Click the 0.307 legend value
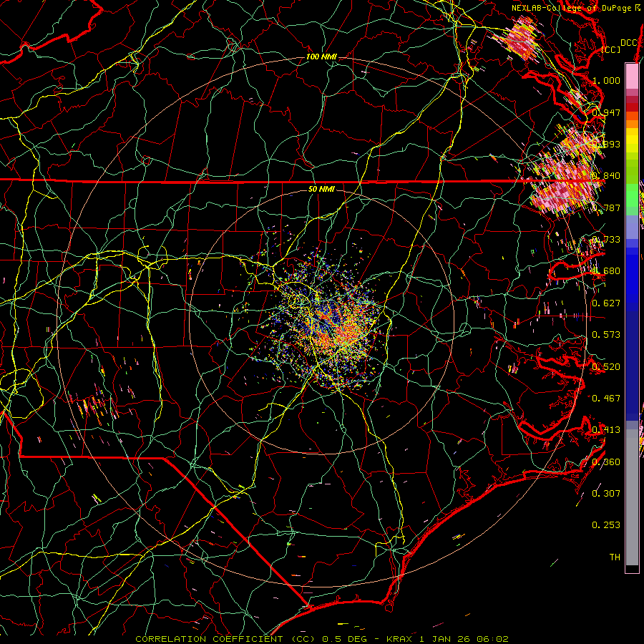This screenshot has height=644, width=644. coord(606,494)
